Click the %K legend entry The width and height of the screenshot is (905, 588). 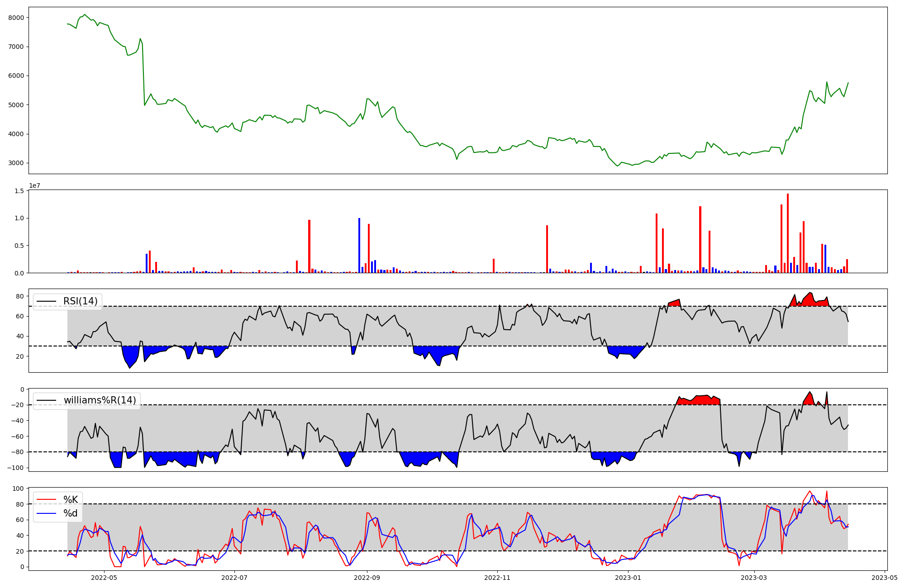point(71,499)
